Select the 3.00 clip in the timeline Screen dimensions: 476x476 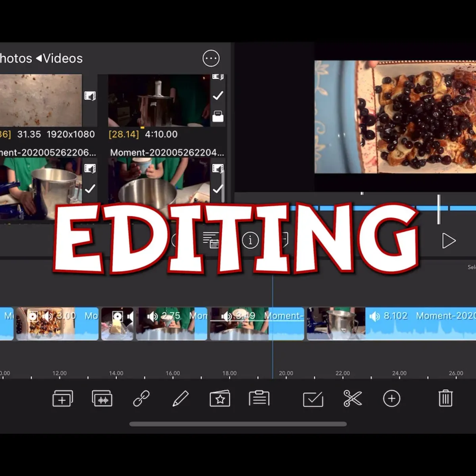click(x=57, y=324)
